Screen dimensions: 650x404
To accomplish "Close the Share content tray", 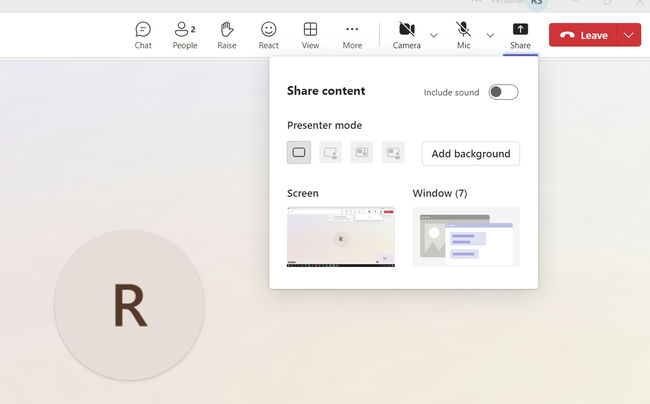I will [520, 35].
